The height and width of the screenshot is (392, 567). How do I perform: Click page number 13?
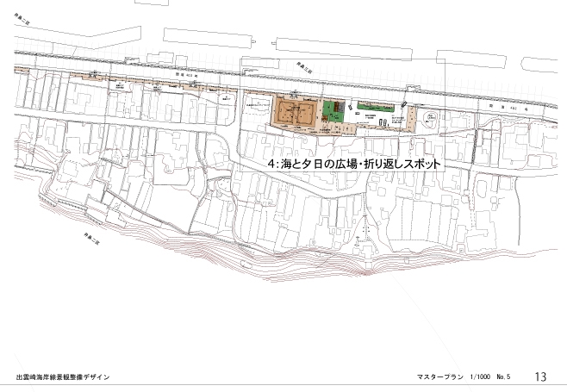coord(541,377)
